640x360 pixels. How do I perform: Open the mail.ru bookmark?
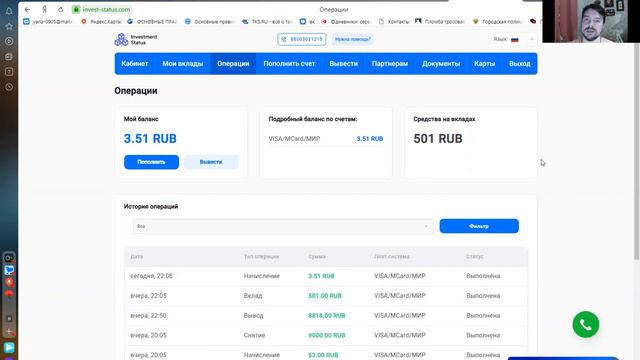coord(48,22)
